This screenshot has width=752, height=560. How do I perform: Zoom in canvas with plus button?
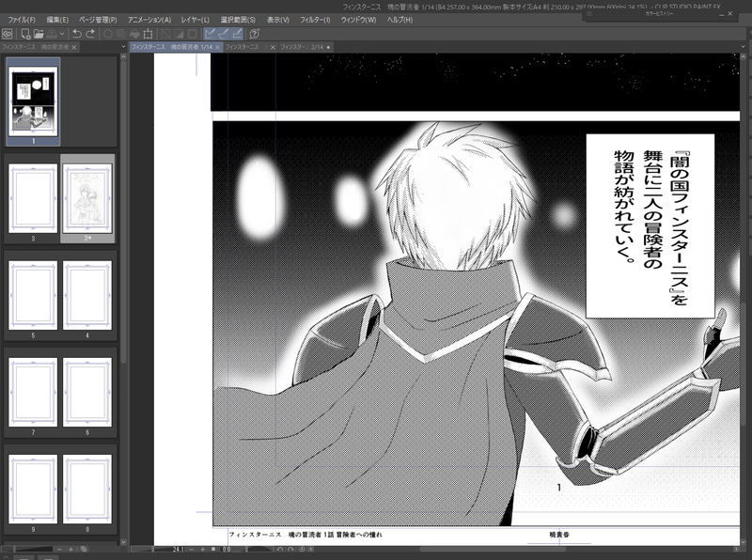click(202, 549)
